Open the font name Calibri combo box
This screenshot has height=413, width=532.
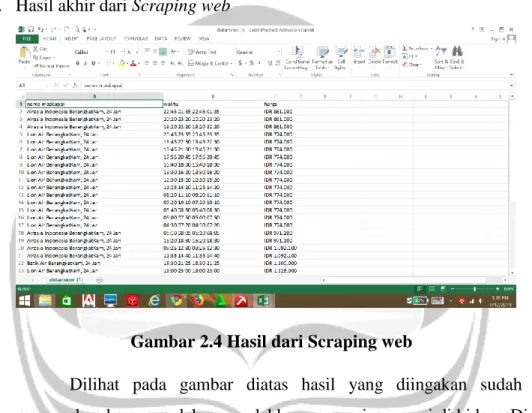coord(90,52)
